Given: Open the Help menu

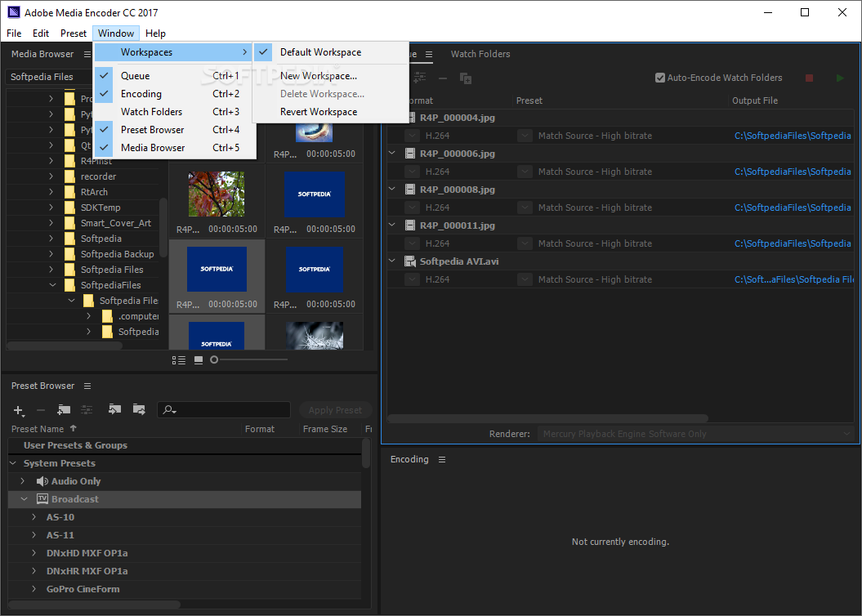Looking at the screenshot, I should click(x=155, y=33).
